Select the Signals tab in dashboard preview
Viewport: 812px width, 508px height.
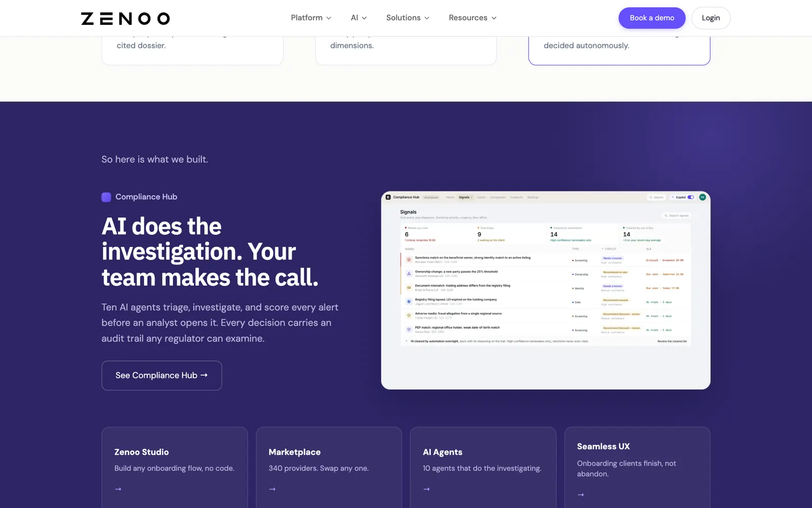pos(464,197)
